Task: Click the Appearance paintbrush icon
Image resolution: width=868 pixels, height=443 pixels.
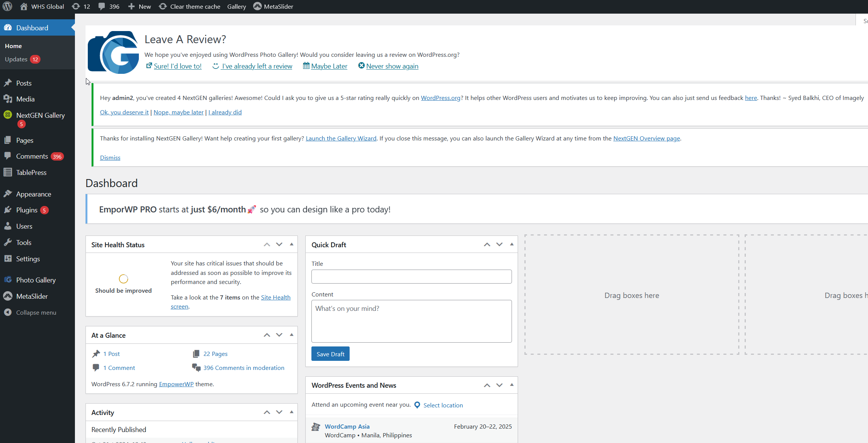Action: [x=8, y=194]
